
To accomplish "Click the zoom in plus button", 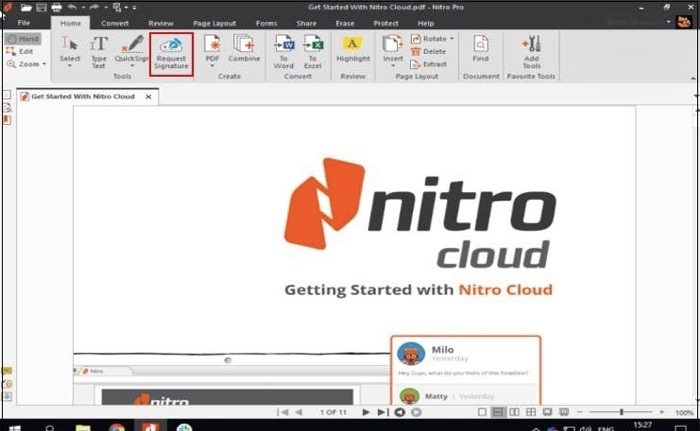I will coord(662,412).
